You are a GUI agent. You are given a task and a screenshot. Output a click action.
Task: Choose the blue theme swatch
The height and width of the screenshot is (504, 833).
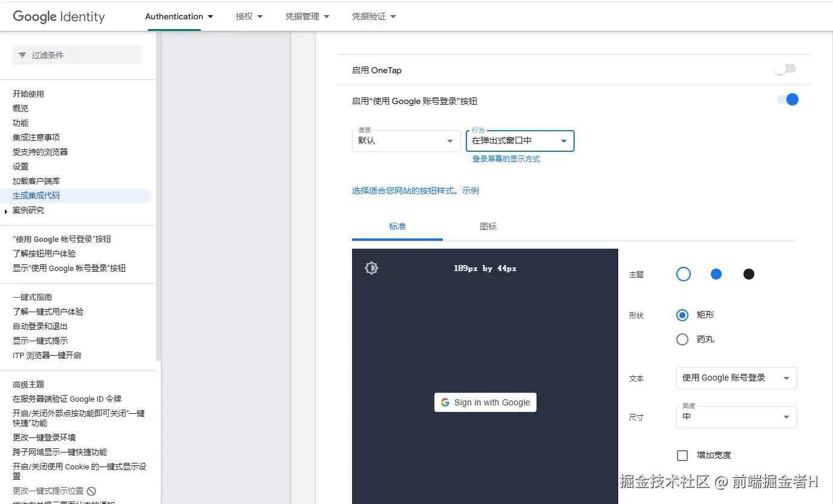(716, 274)
